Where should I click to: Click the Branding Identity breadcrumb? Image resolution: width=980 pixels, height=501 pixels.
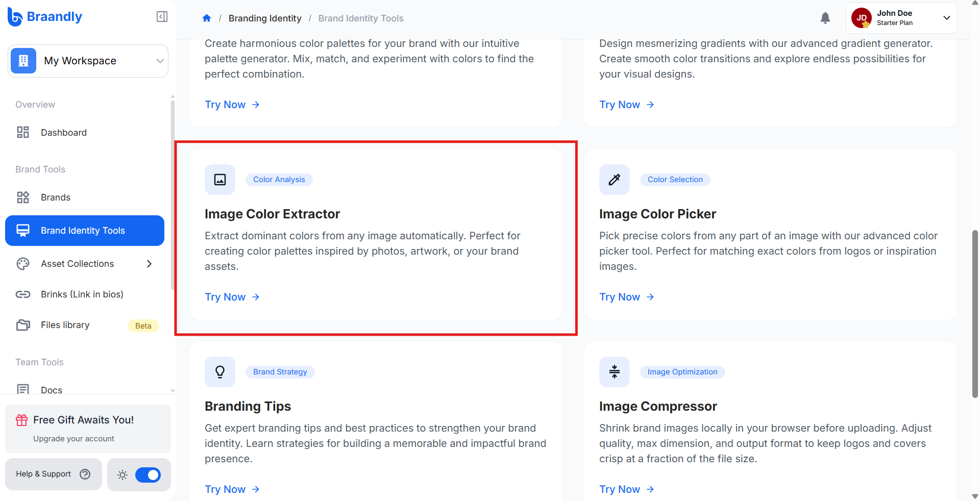pos(265,18)
